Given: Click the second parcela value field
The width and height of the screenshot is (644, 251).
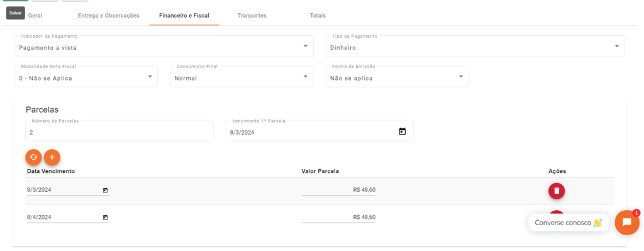Looking at the screenshot, I should tap(338, 217).
